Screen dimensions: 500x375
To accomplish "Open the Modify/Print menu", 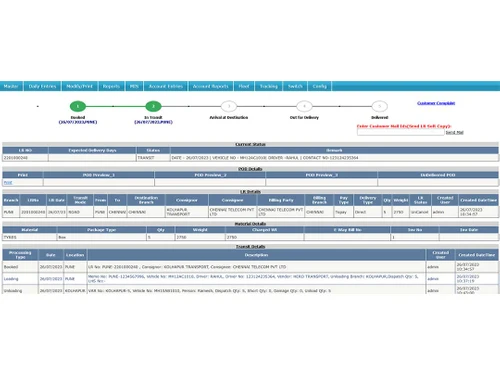I will click(x=79, y=86).
